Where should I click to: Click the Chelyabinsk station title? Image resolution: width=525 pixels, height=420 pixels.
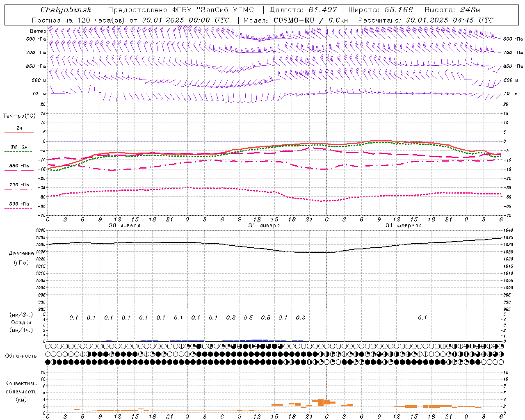(x=66, y=10)
